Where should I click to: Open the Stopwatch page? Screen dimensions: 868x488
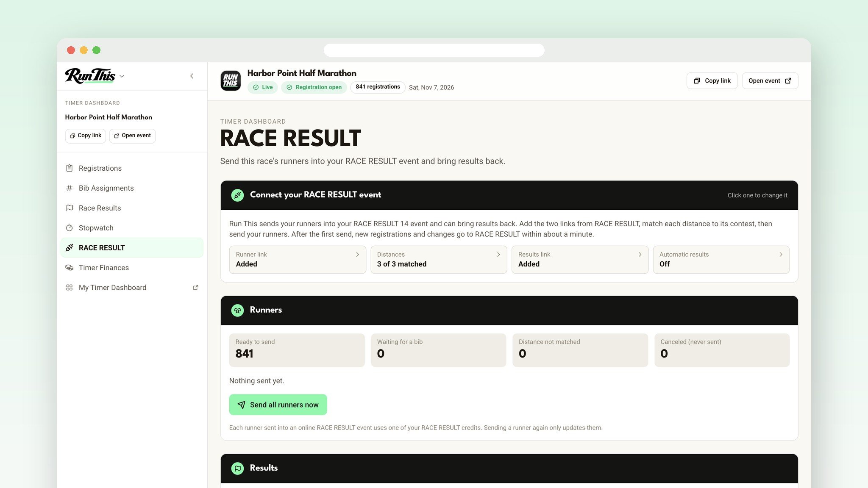[x=132, y=228]
